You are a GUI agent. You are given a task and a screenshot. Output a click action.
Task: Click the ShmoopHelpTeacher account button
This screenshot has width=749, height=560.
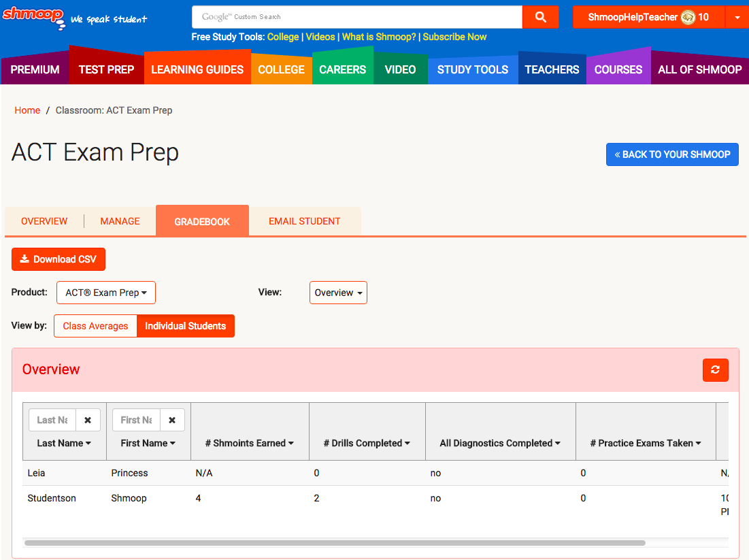tap(649, 17)
